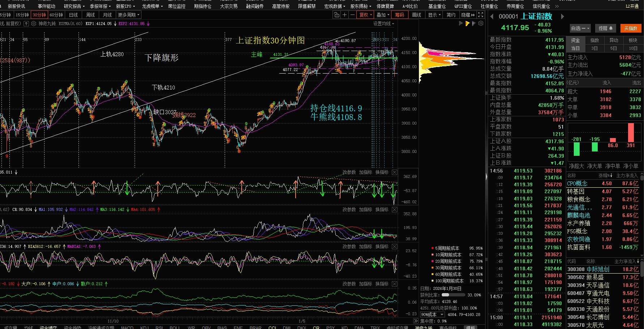Select 板块 tab in side panel
This screenshot has width=644, height=329.
tap(633, 40)
